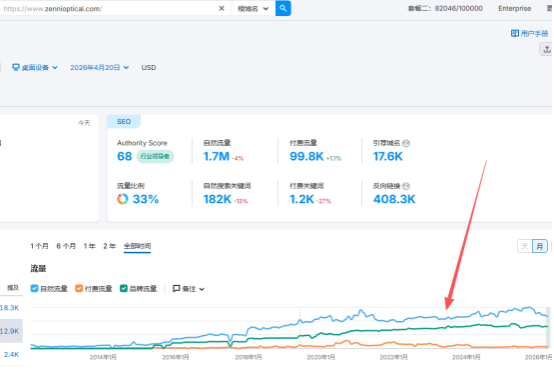Open the user manual book icon link

click(514, 33)
